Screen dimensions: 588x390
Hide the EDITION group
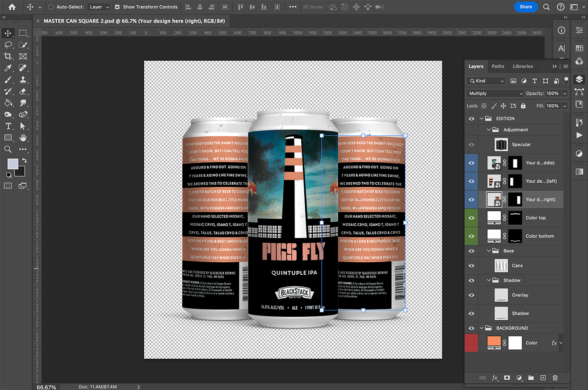point(471,118)
